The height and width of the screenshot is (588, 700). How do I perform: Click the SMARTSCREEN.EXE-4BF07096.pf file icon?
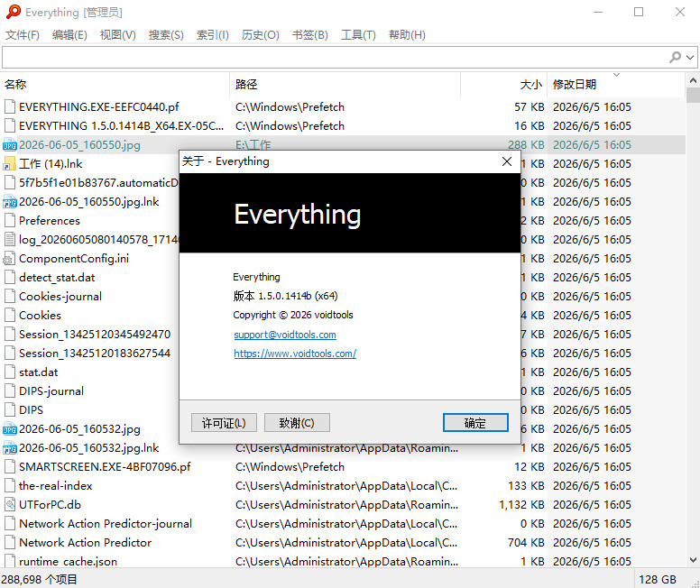click(x=9, y=466)
